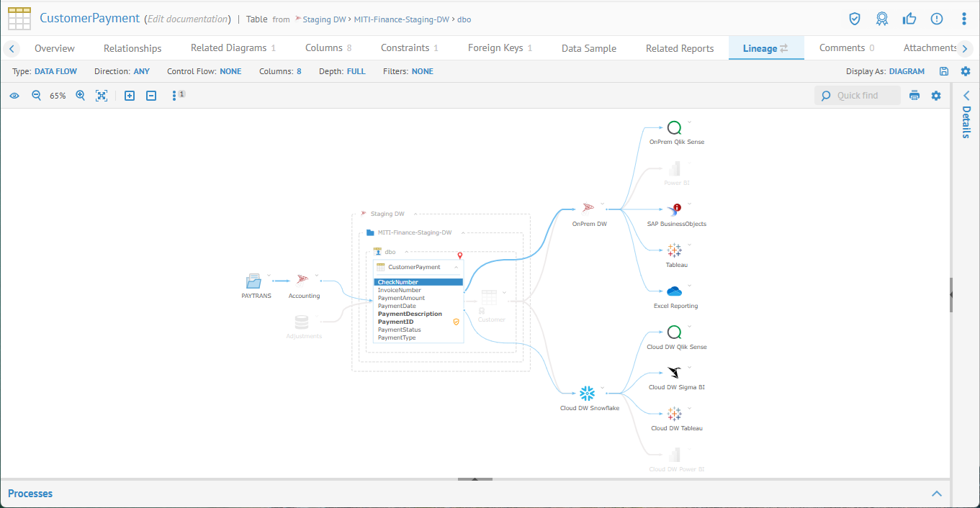This screenshot has width=980, height=508.
Task: Click the Cloud DW Snowflake node icon
Action: [x=588, y=394]
